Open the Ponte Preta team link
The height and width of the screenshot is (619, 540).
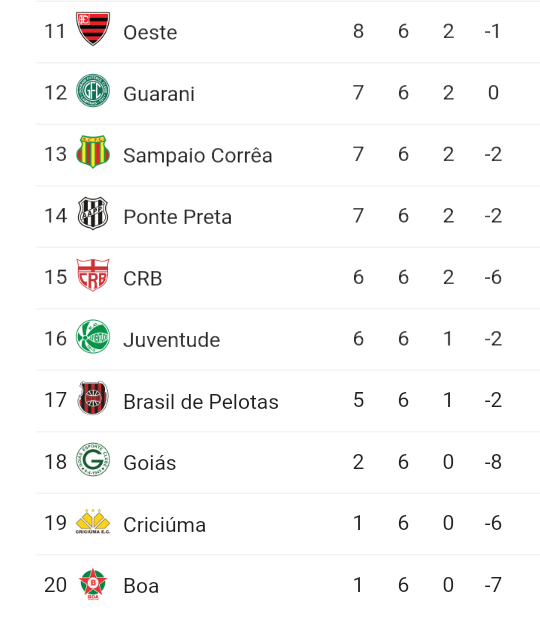click(178, 217)
